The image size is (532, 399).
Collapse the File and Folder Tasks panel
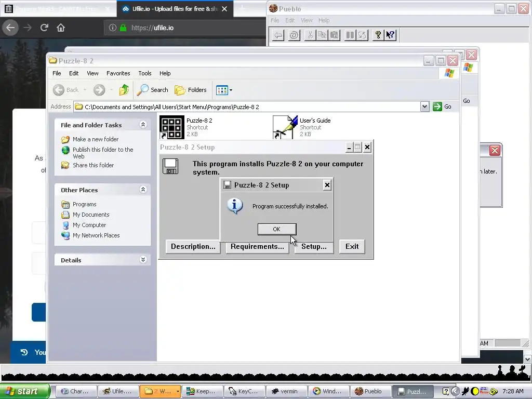tap(143, 125)
